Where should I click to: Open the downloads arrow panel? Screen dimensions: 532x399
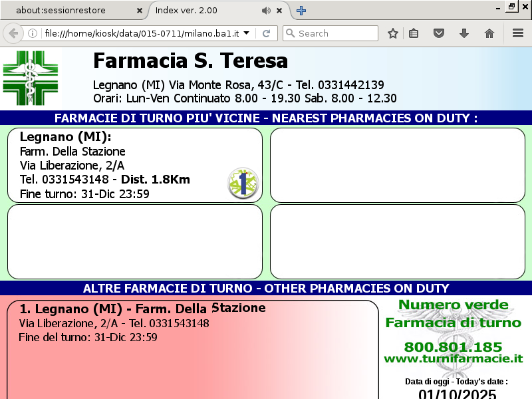pyautogui.click(x=464, y=33)
